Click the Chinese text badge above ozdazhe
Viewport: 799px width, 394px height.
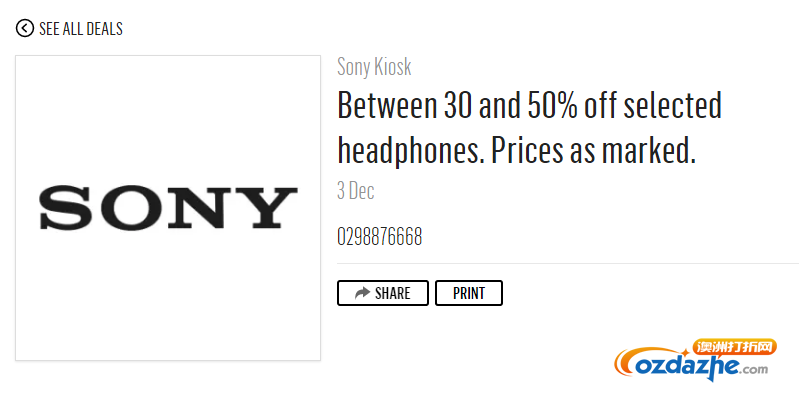pyautogui.click(x=734, y=348)
